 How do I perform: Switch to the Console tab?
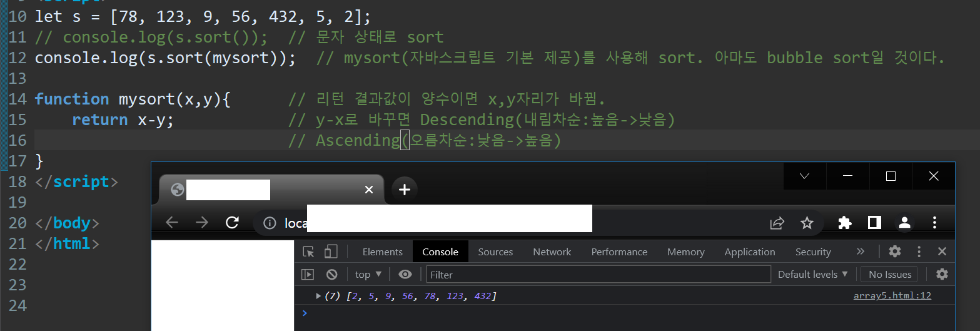440,252
